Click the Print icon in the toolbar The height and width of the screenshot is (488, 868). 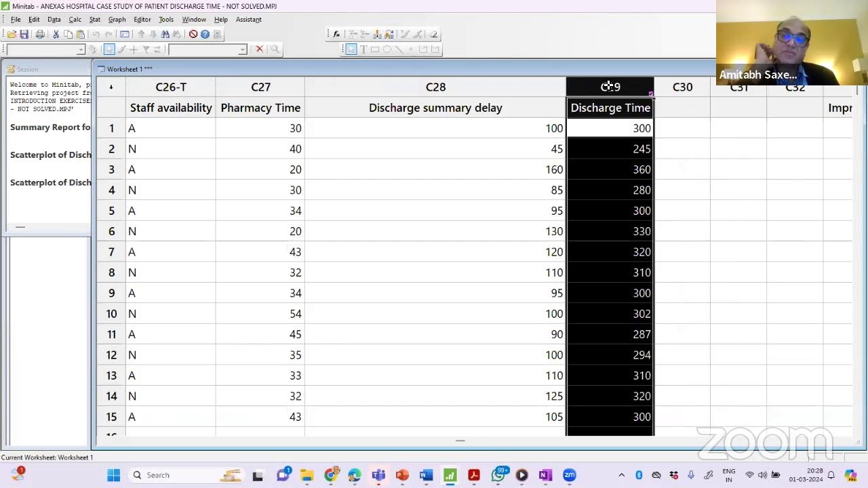pos(40,34)
